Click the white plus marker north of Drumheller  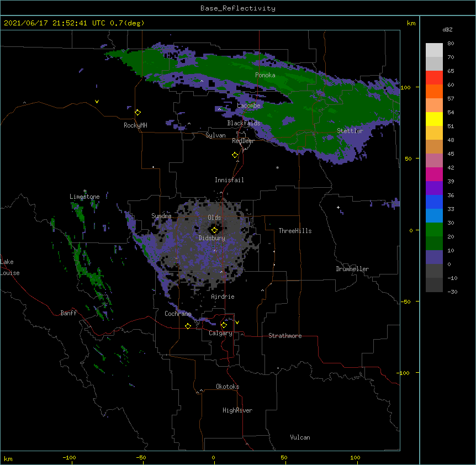(x=338, y=207)
